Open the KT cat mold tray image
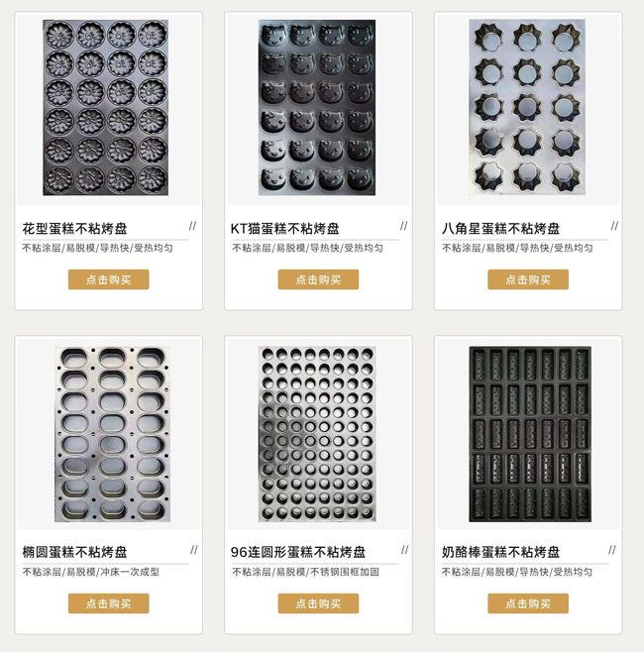This screenshot has height=652, width=644. 317,107
